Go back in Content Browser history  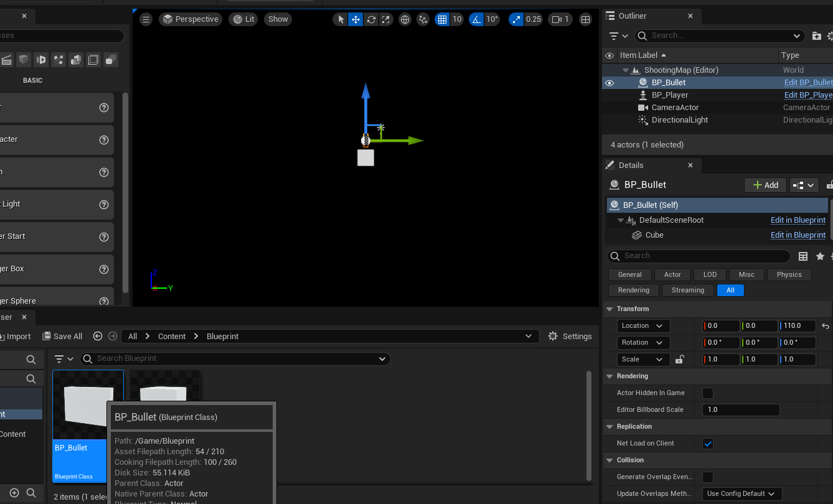98,336
